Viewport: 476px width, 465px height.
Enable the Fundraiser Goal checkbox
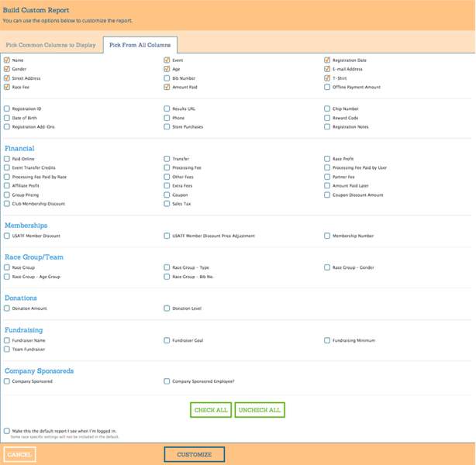click(167, 340)
